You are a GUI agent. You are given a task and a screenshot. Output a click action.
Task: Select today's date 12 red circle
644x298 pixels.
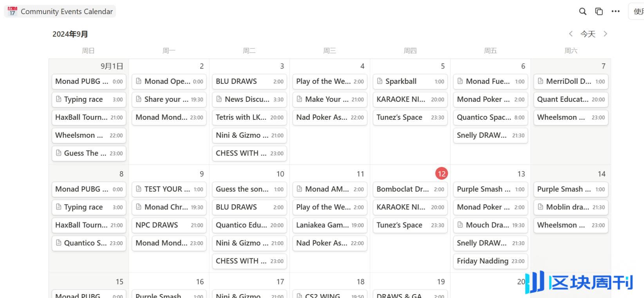[441, 173]
